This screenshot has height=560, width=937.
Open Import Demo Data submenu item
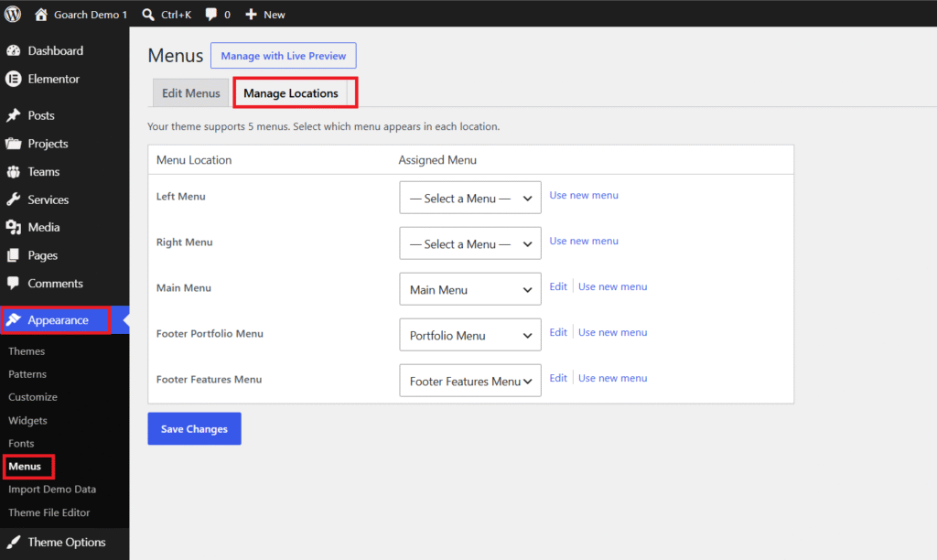[52, 489]
